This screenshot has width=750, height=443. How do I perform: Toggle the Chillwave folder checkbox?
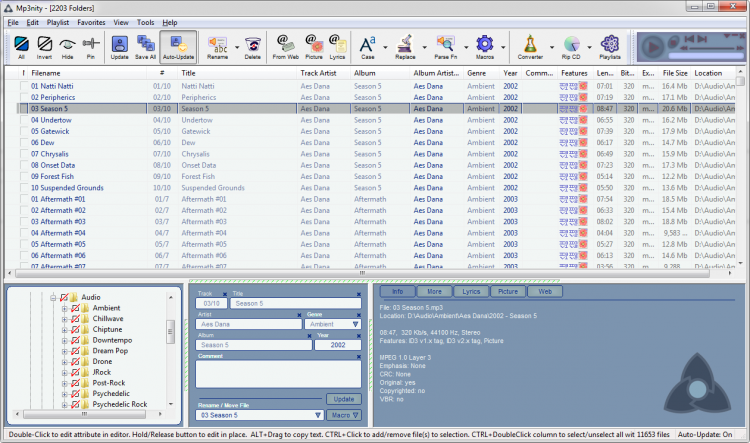(x=75, y=319)
